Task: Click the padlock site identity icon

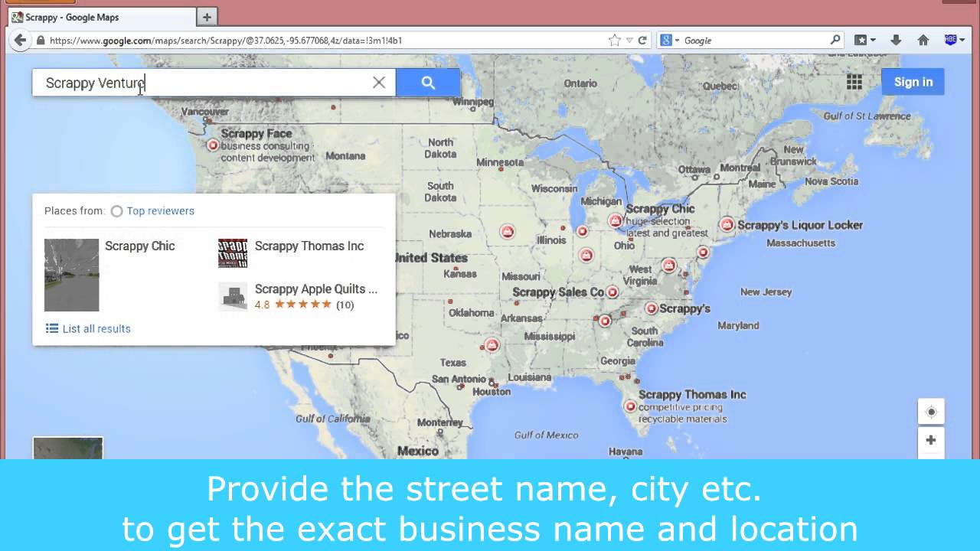Action: pyautogui.click(x=41, y=41)
